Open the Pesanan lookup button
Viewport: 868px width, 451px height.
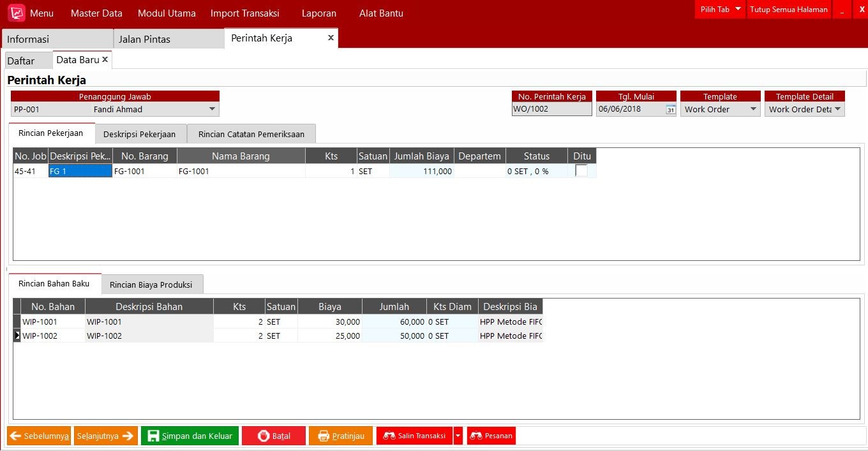click(491, 436)
